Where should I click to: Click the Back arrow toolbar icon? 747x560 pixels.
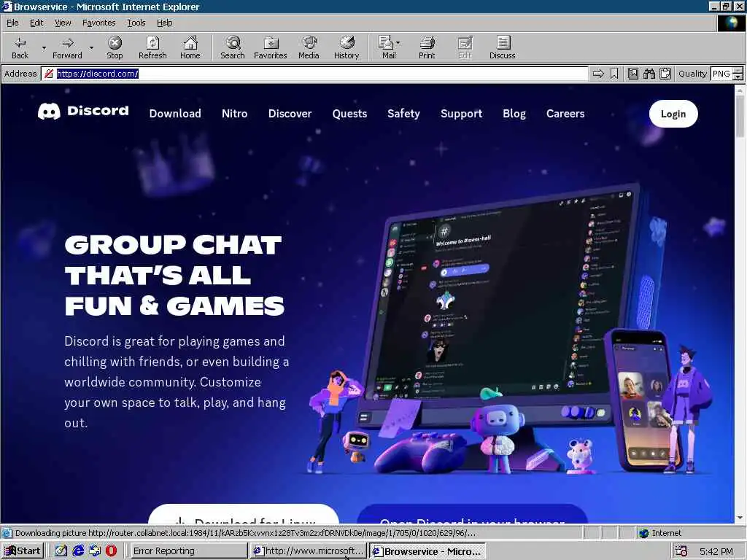(20, 43)
